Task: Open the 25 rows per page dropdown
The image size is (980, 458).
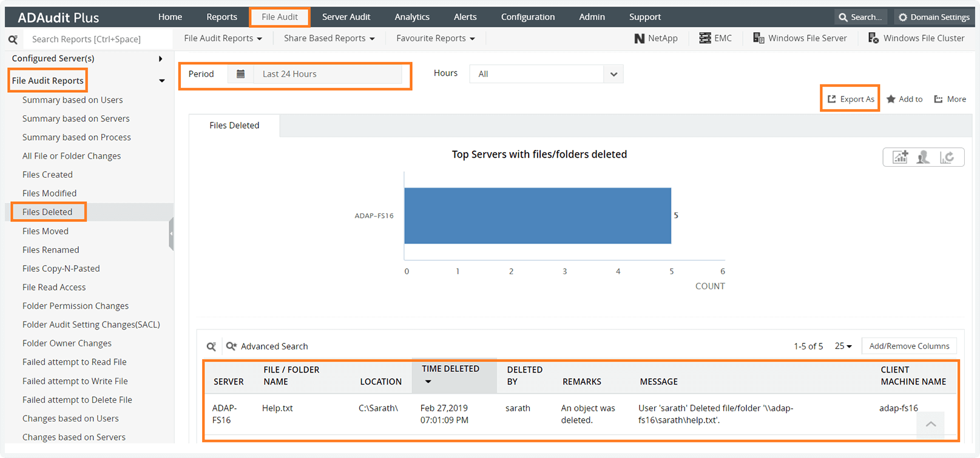Action: coord(843,346)
